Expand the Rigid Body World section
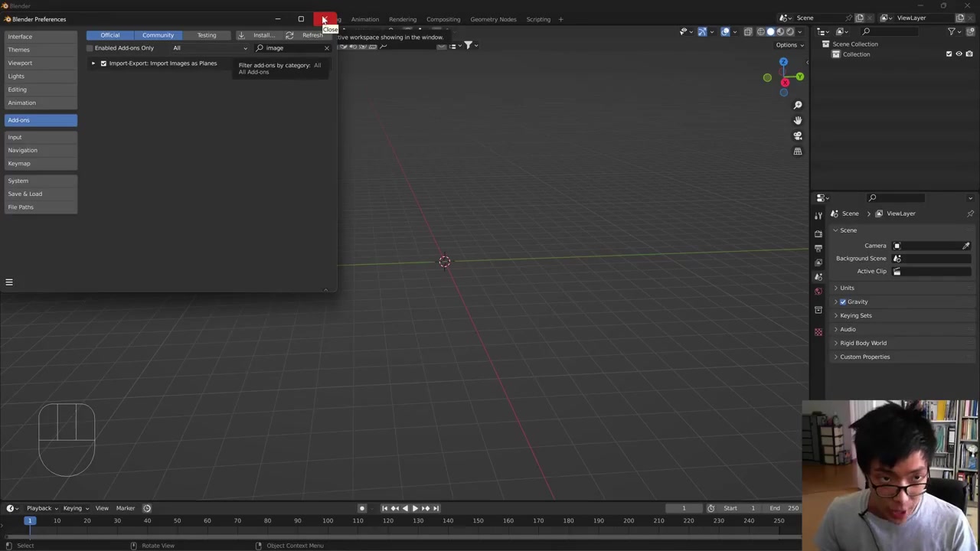The image size is (980, 551). [x=862, y=343]
